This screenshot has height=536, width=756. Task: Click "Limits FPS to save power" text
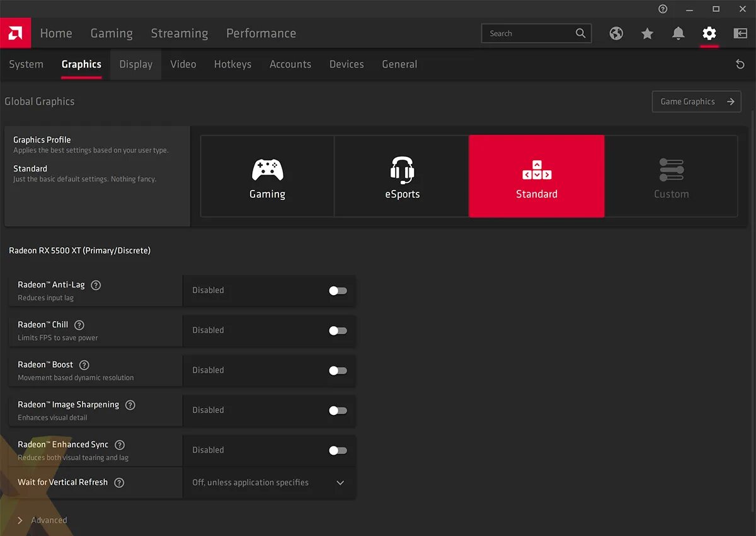58,338
